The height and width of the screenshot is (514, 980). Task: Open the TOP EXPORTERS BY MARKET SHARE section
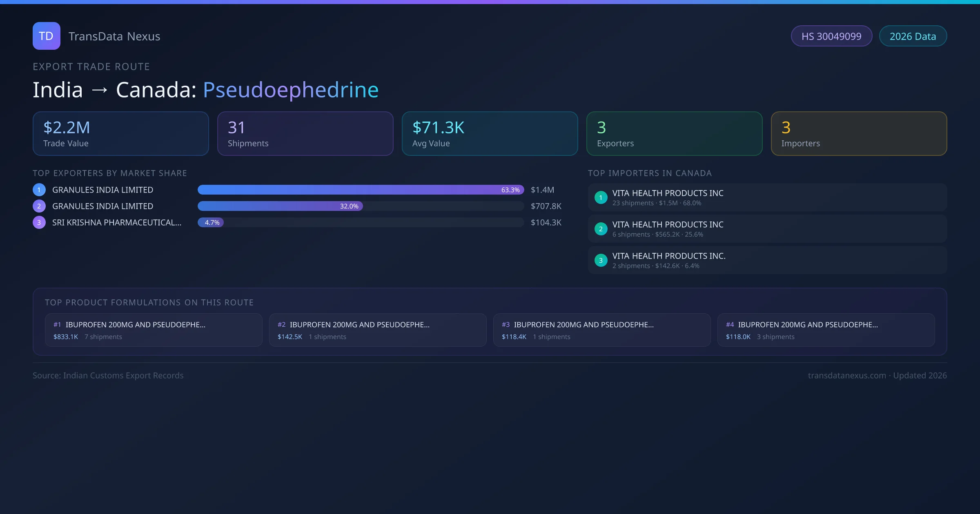click(x=110, y=173)
